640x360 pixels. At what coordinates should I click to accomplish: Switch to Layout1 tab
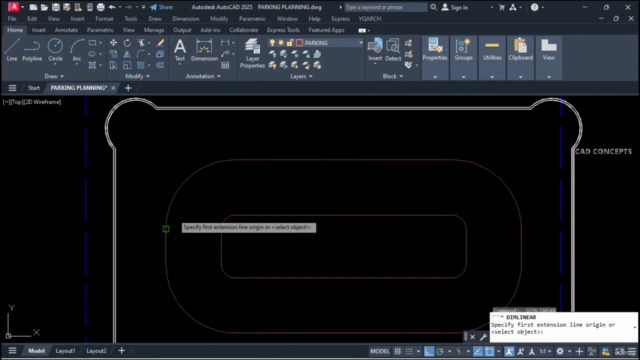pos(65,351)
